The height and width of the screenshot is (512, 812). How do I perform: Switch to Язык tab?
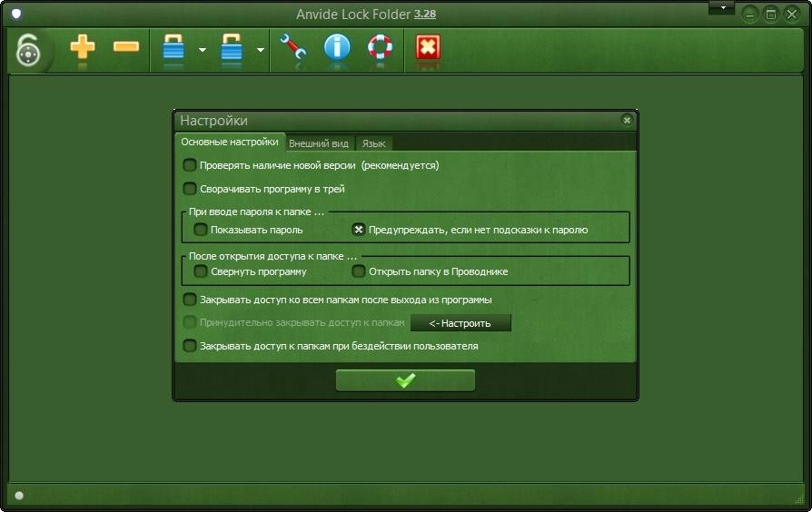[x=373, y=143]
